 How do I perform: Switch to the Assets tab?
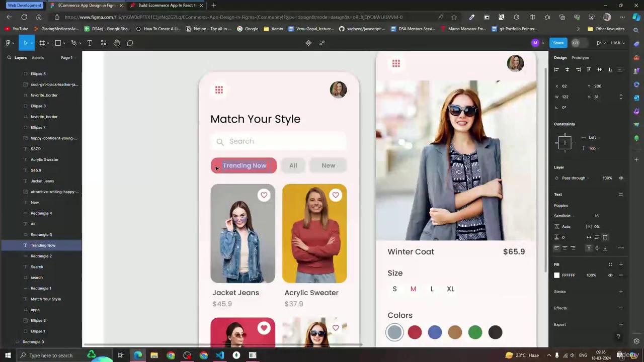click(38, 58)
